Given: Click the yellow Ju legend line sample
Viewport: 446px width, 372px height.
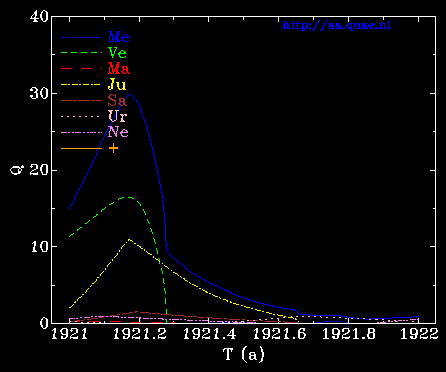Looking at the screenshot, I should (81, 85).
